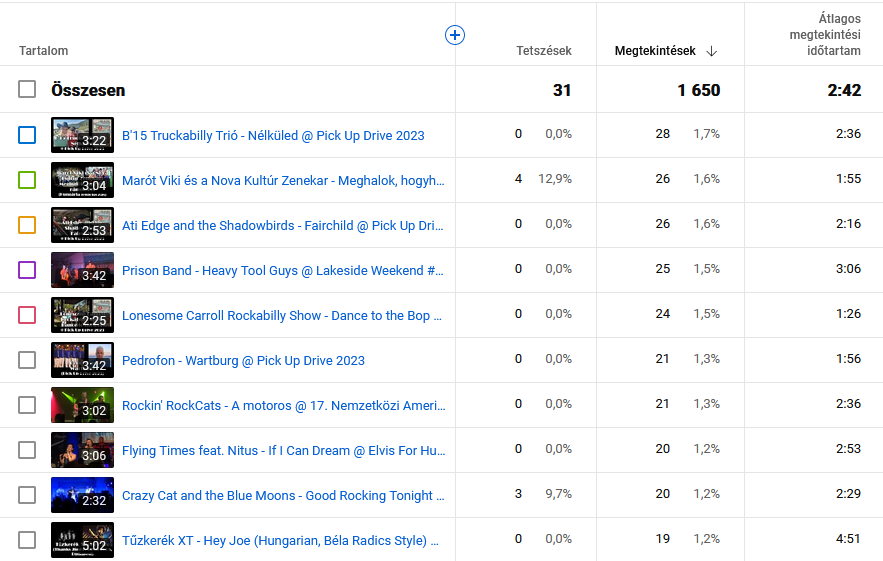This screenshot has width=883, height=561.
Task: Sort by Megtekintések column header
Action: tap(654, 51)
